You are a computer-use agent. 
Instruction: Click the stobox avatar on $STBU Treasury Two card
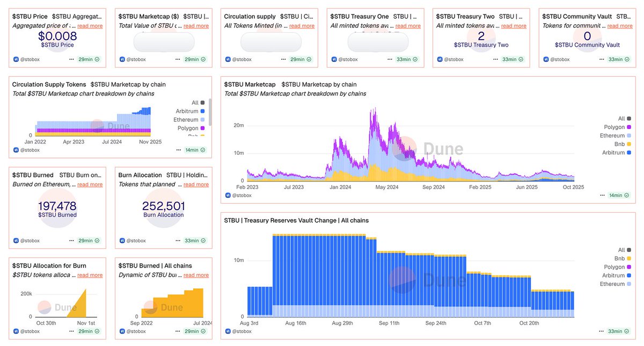440,60
